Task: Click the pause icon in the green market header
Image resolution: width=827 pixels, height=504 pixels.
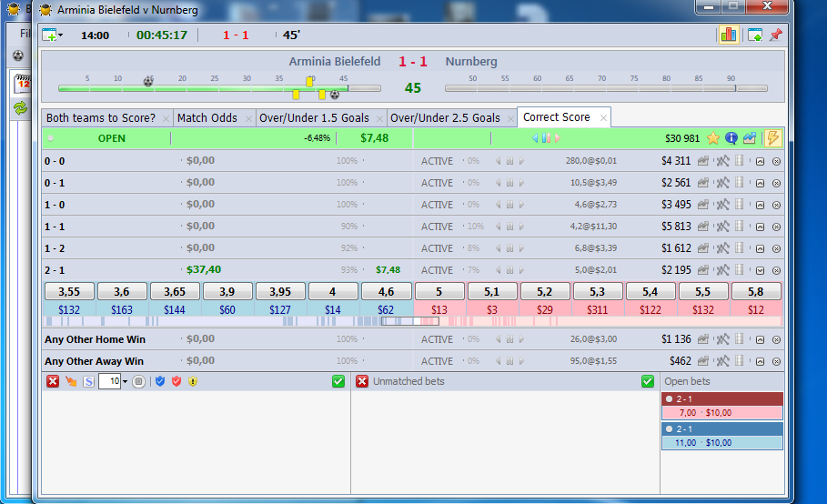Action: pyautogui.click(x=546, y=138)
